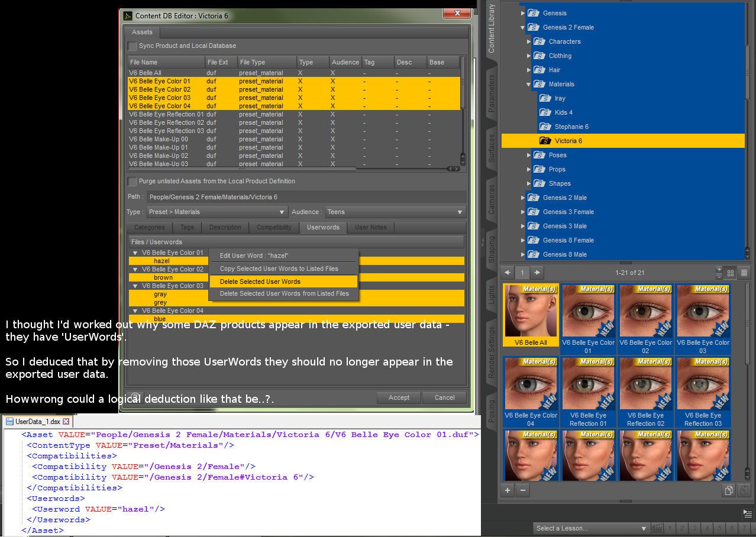Open the User Notes tab

pos(370,227)
